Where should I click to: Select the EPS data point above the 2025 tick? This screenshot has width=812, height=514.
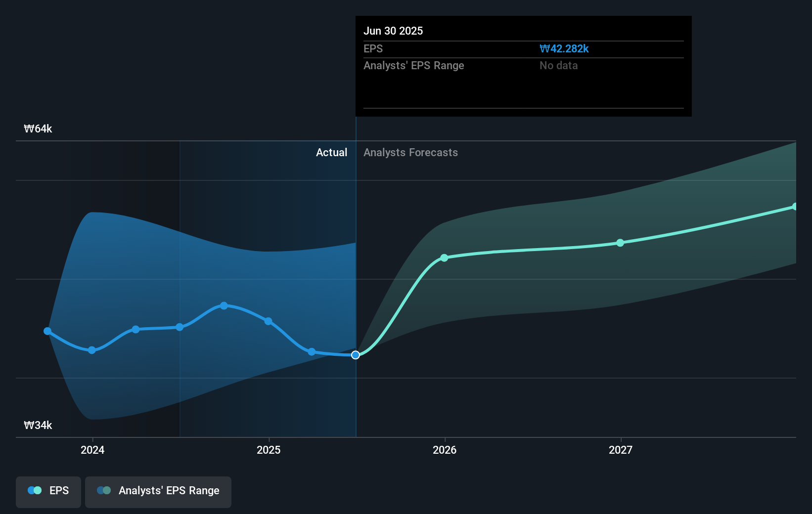tap(268, 321)
